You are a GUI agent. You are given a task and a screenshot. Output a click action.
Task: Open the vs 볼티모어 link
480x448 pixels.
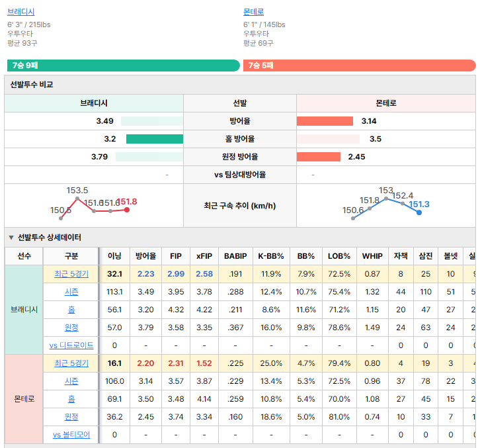pyautogui.click(x=71, y=435)
